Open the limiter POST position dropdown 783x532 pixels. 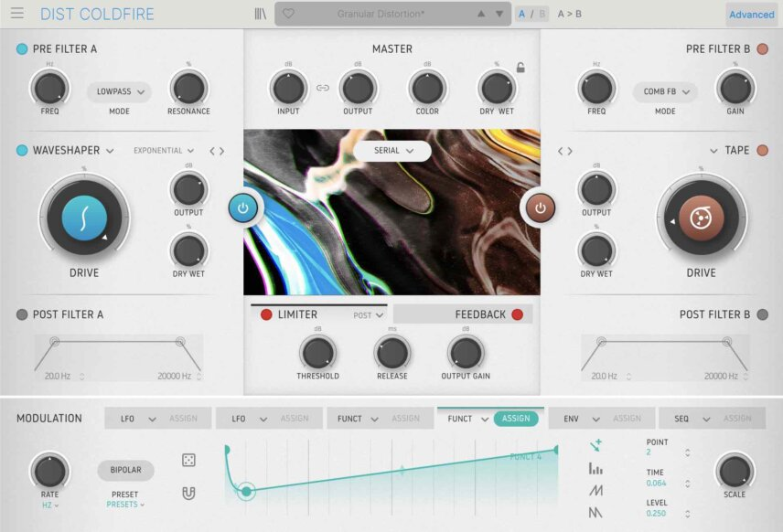pyautogui.click(x=368, y=315)
